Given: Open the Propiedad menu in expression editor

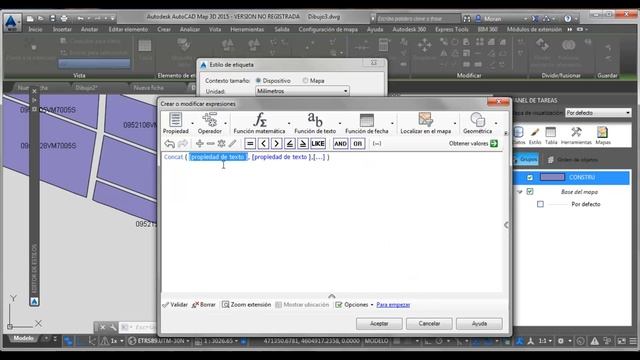Looking at the screenshot, I should (176, 123).
